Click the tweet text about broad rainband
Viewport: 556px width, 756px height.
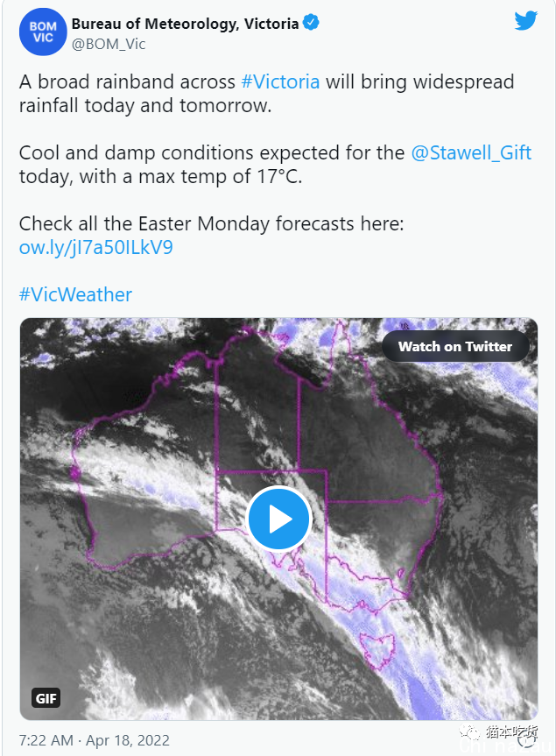pyautogui.click(x=266, y=94)
